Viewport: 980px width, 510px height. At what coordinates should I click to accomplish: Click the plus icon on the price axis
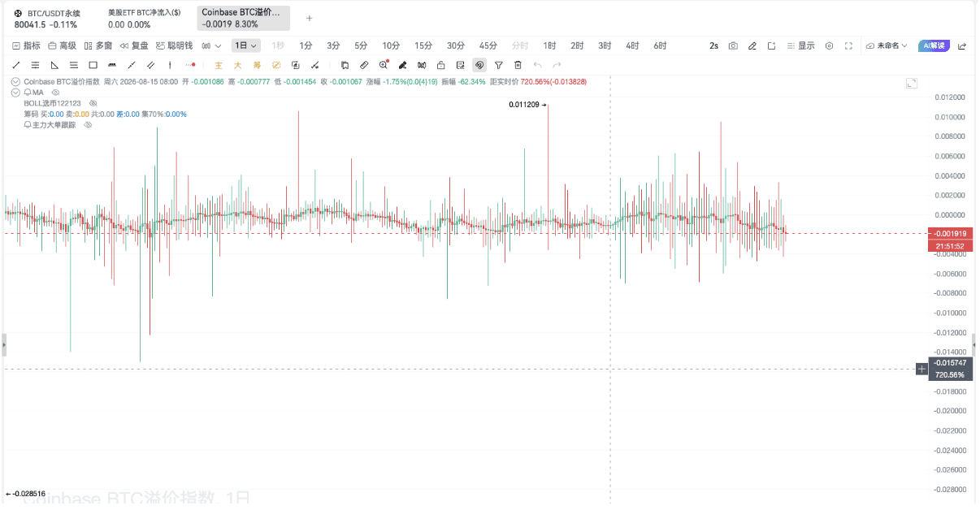pyautogui.click(x=921, y=369)
